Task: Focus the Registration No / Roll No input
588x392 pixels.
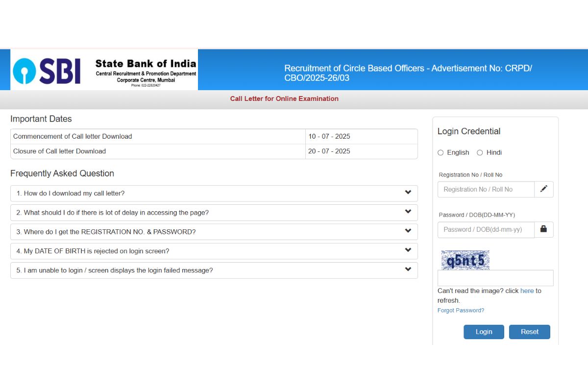Action: point(486,189)
